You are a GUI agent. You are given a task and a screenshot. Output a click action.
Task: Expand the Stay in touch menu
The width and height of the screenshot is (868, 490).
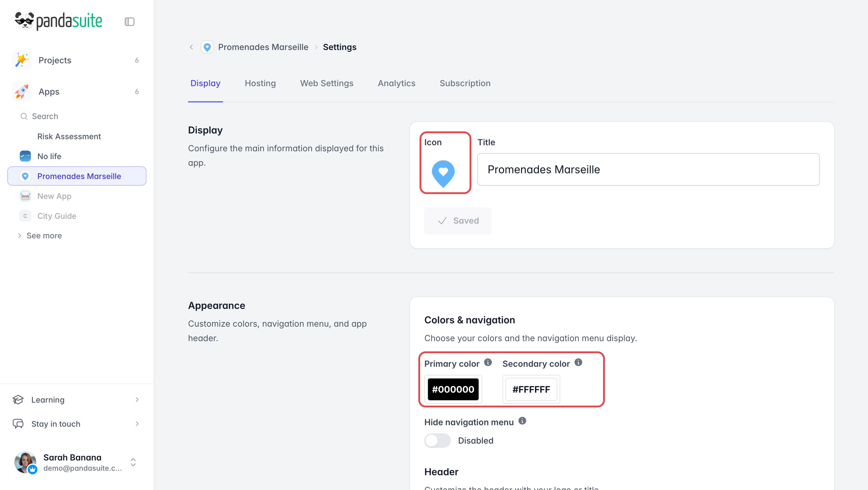coord(76,424)
